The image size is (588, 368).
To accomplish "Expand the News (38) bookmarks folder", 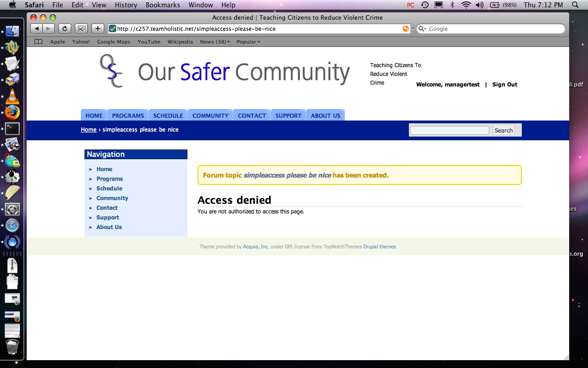I will (215, 41).
